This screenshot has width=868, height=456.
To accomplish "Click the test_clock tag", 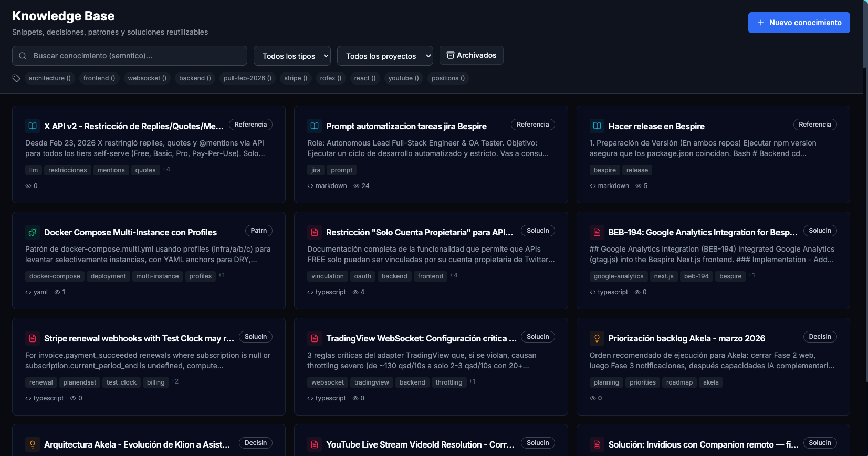I will click(121, 382).
